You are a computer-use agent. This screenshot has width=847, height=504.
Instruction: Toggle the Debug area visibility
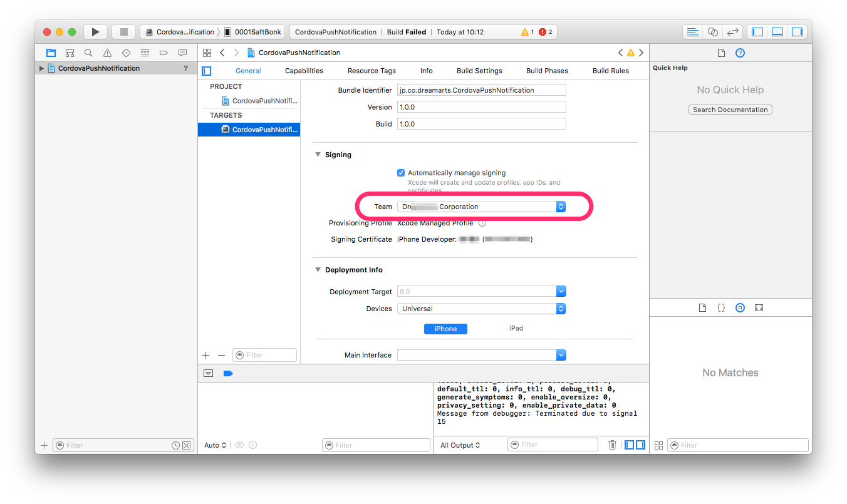(x=777, y=32)
